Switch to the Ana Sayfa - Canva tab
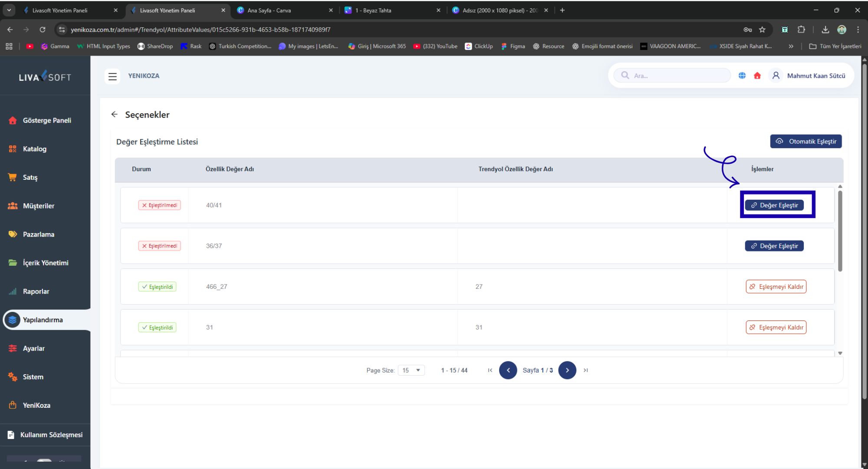This screenshot has height=469, width=868. (x=269, y=10)
